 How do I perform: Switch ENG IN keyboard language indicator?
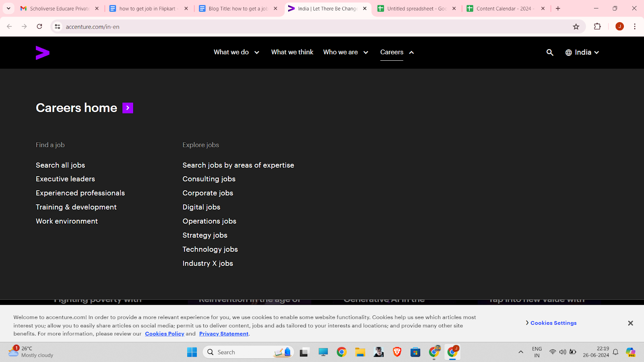[x=537, y=352]
